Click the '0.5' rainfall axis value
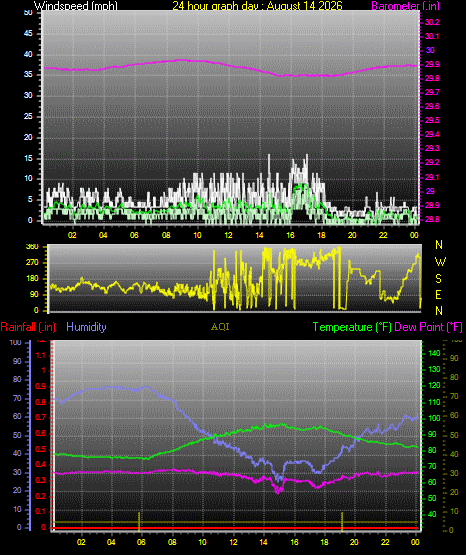 coord(41,449)
